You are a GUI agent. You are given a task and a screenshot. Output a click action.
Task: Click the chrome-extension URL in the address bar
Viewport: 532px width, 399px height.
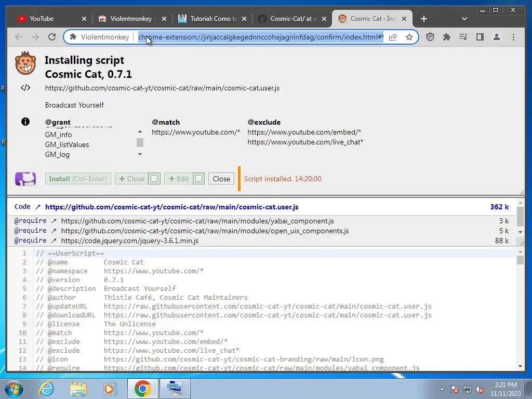point(261,37)
